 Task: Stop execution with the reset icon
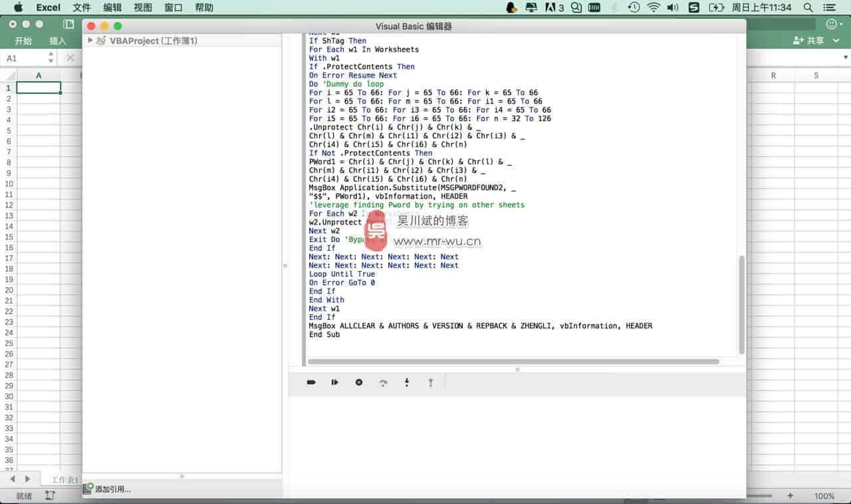(359, 382)
